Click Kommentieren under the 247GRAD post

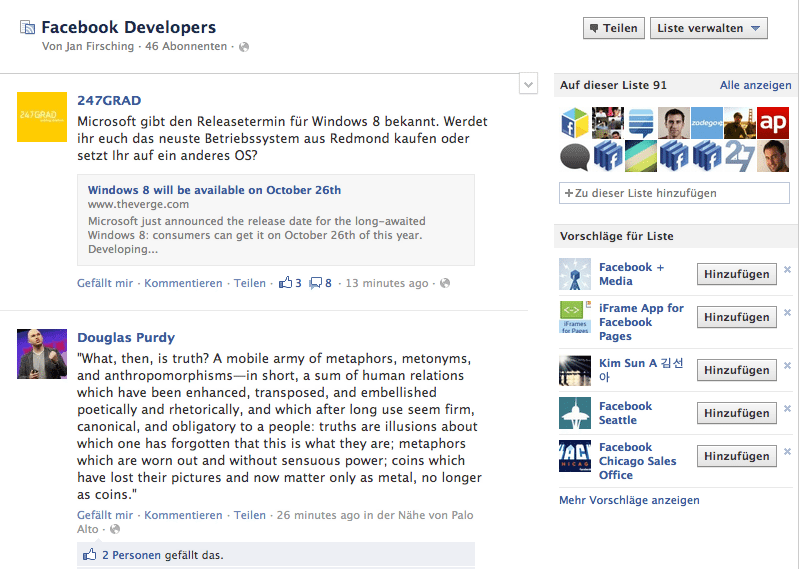click(183, 283)
